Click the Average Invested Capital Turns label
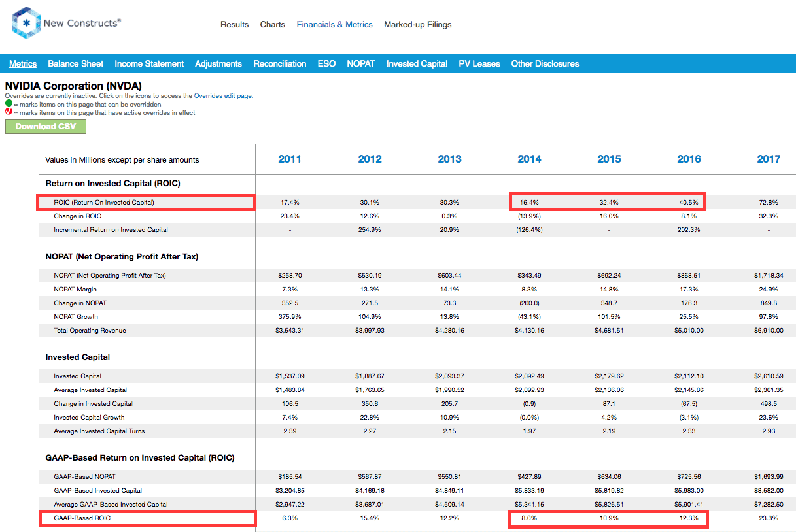The width and height of the screenshot is (796, 532). pos(99,431)
